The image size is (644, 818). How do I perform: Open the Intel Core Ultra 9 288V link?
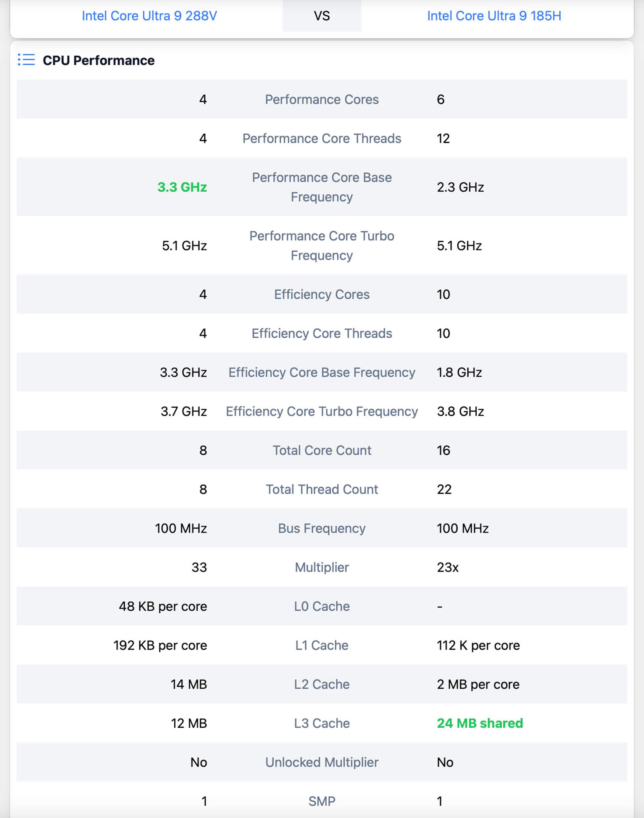(x=149, y=16)
